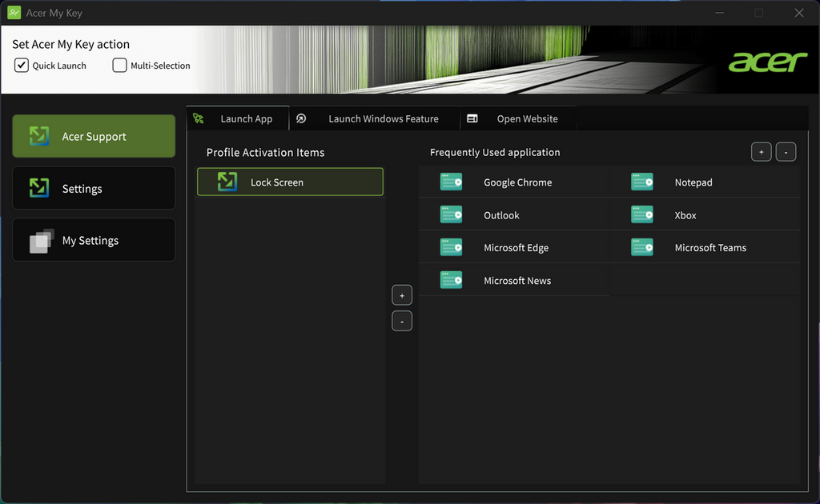Click the Acer logo in banner
This screenshot has height=504, width=820.
click(768, 62)
